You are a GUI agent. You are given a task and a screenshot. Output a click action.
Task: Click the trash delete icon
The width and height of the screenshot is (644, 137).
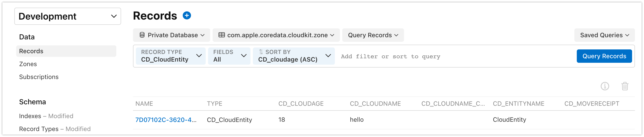[625, 86]
